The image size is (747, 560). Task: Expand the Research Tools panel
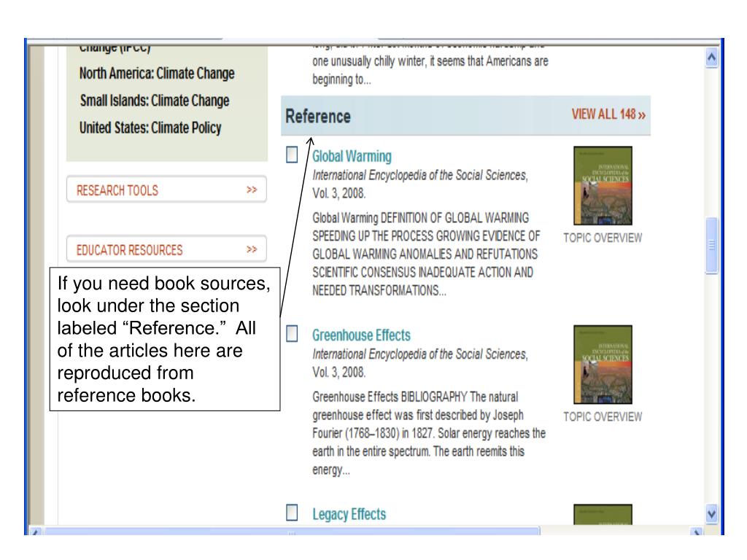166,190
